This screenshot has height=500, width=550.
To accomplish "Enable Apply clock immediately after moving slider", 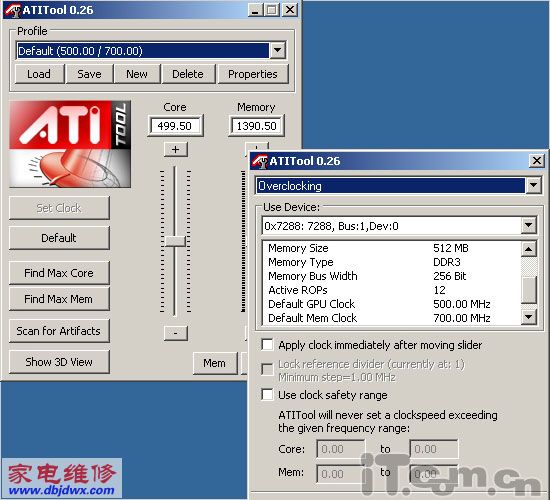I will point(267,345).
